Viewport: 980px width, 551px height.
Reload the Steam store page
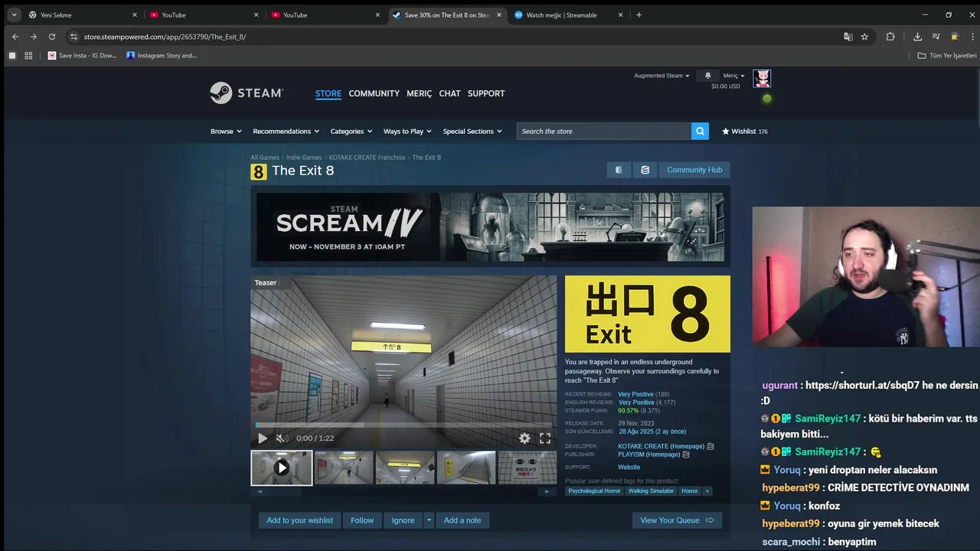point(52,36)
